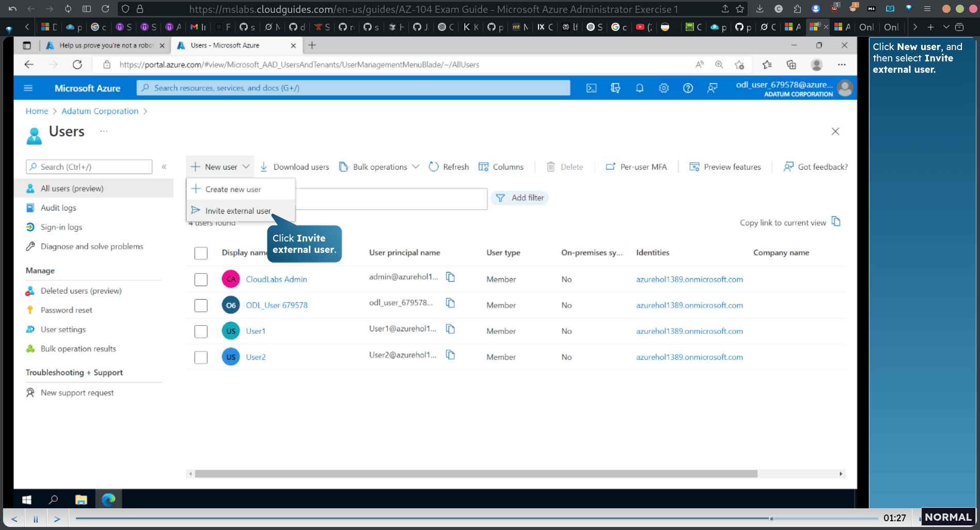Check the ODL_User 679578 row checkbox
Image resolution: width=980 pixels, height=530 pixels.
pos(201,306)
